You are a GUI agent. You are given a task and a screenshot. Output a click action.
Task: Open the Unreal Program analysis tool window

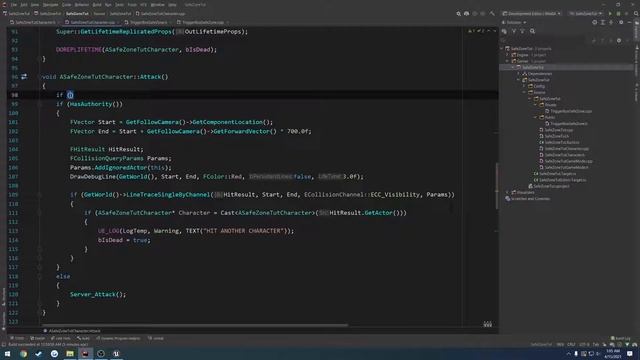[x=118, y=338]
